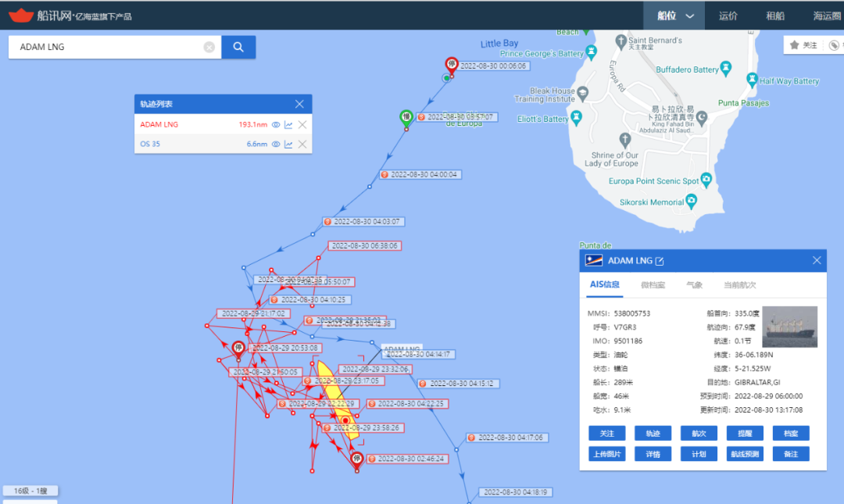Show the speed chart for ADAM LNG track
The image size is (844, 504).
coord(288,124)
